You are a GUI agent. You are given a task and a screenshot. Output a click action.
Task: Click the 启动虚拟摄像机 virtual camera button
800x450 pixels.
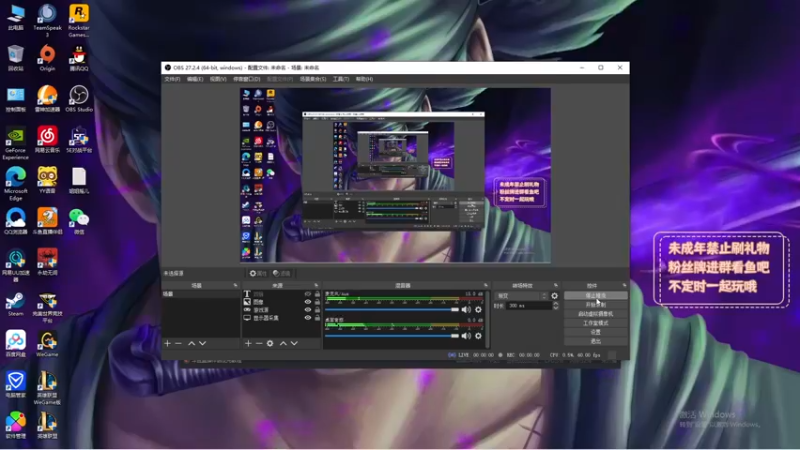[x=595, y=314]
